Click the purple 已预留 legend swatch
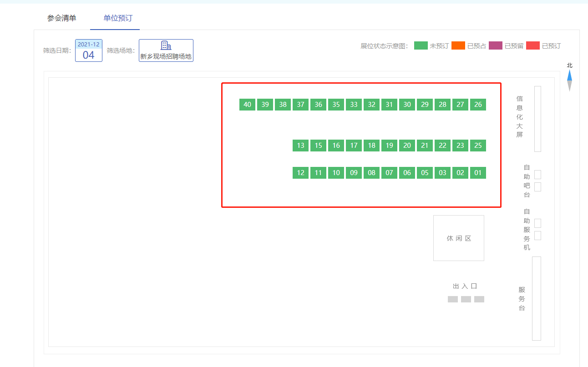Image resolution: width=588 pixels, height=367 pixels. 496,46
